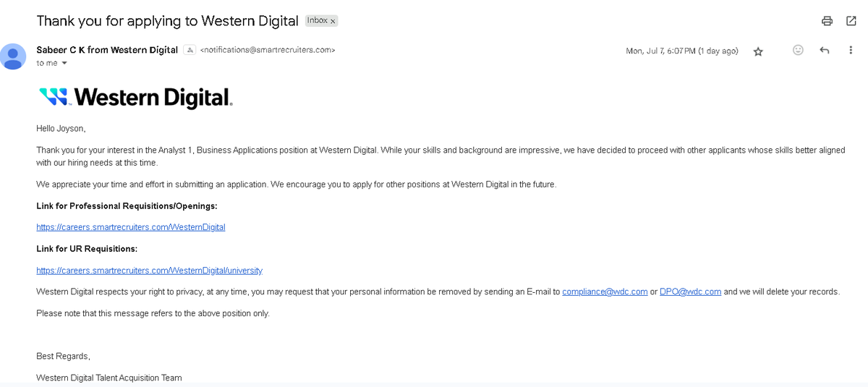Screen dimensions: 868x387
Task: Open the careers.smartrecruiters.com/WesternDigital link
Action: coord(131,227)
